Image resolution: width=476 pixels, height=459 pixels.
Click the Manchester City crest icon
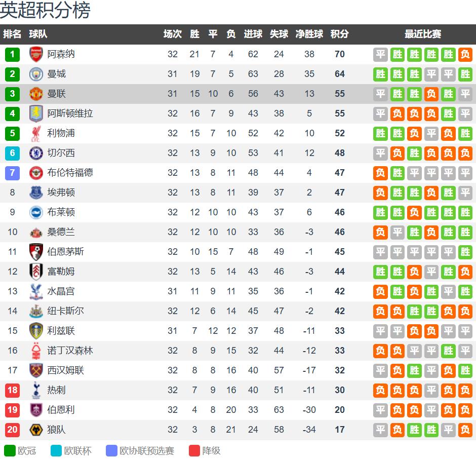36,74
